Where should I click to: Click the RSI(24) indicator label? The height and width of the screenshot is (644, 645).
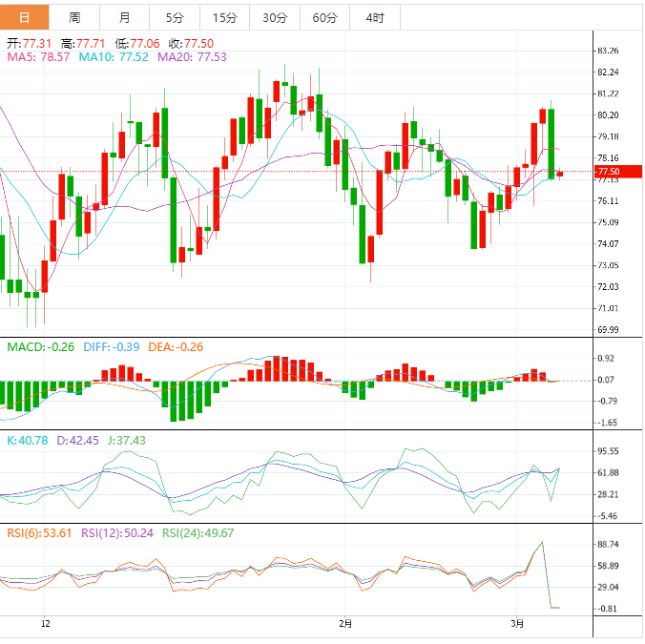pyautogui.click(x=198, y=533)
